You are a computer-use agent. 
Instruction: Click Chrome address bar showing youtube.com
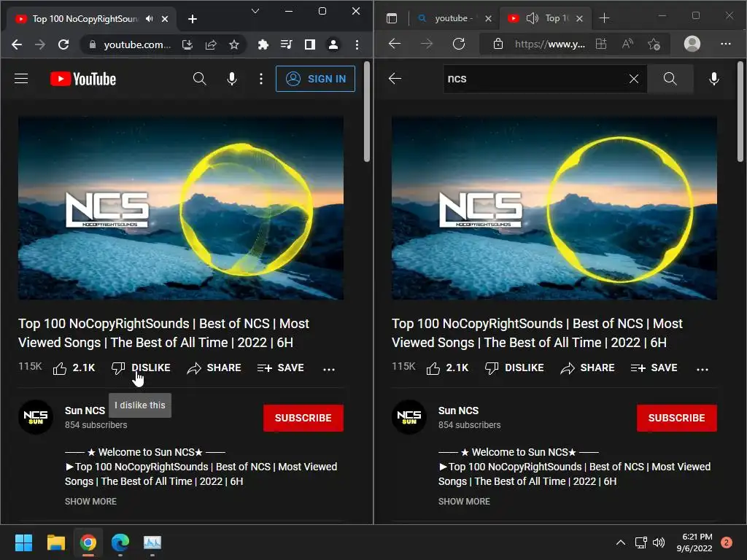137,44
